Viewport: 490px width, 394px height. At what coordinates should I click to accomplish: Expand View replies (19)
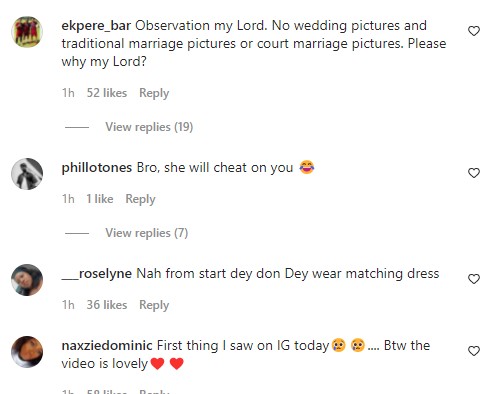tap(149, 127)
